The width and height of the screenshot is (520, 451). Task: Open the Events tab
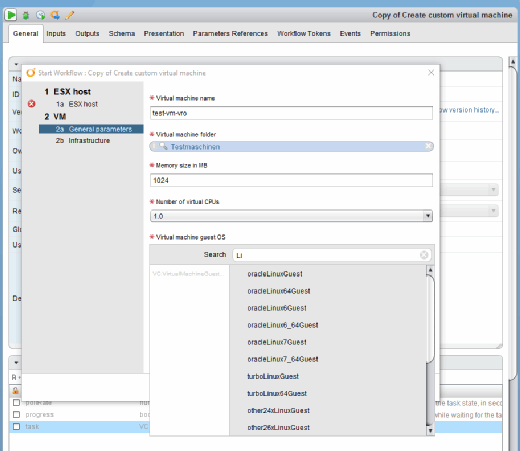pyautogui.click(x=350, y=34)
